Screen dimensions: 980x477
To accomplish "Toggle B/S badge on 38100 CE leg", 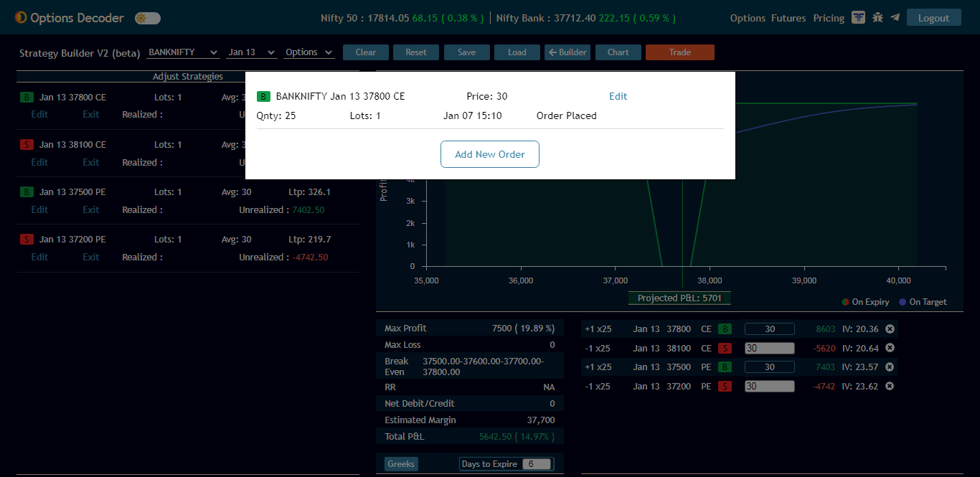I will [725, 348].
